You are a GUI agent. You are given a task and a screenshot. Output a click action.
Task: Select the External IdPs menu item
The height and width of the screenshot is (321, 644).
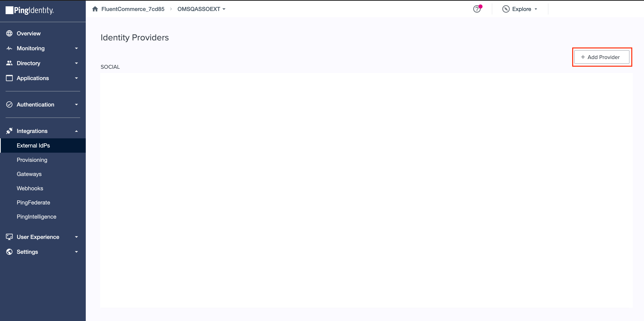pos(33,146)
